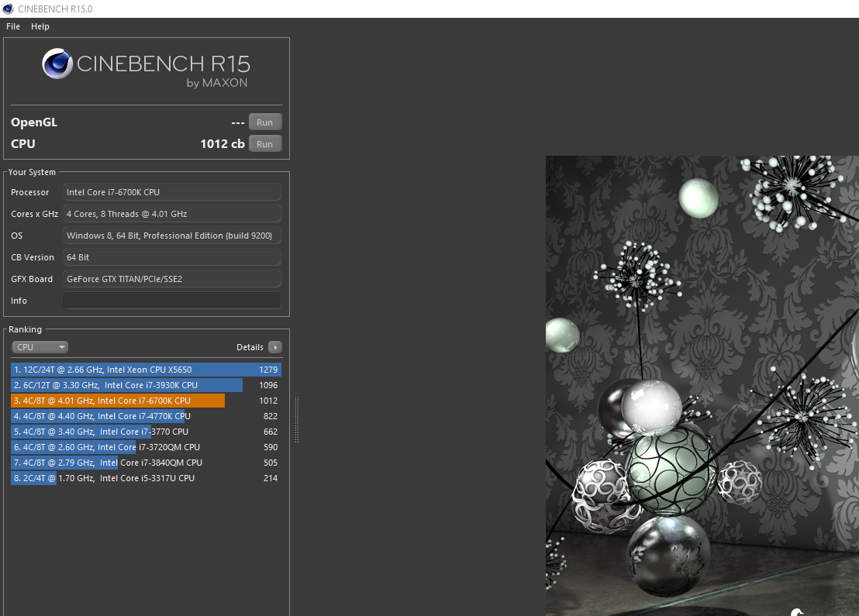Image resolution: width=859 pixels, height=616 pixels.
Task: Run the CPU benchmark
Action: 265,144
